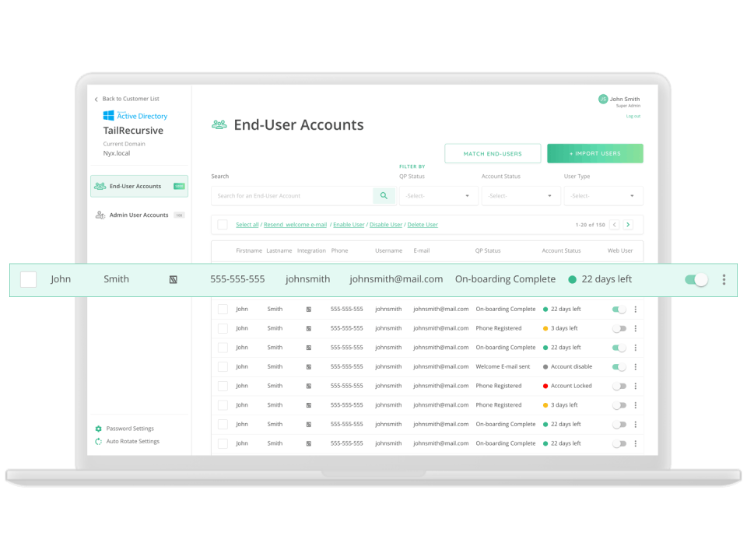
Task: Open the QP Status filter dropdown
Action: [x=438, y=196]
